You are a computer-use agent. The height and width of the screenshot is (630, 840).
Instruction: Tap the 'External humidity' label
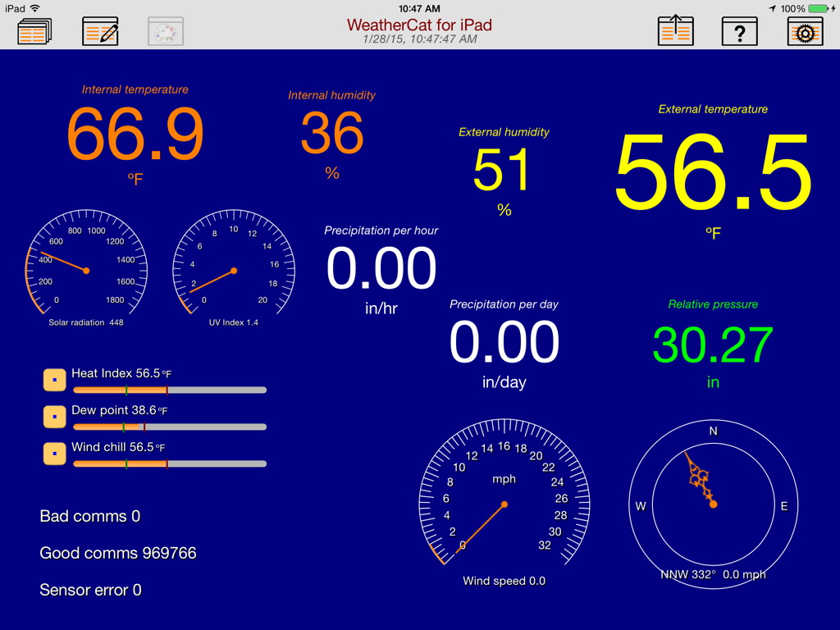(x=504, y=132)
